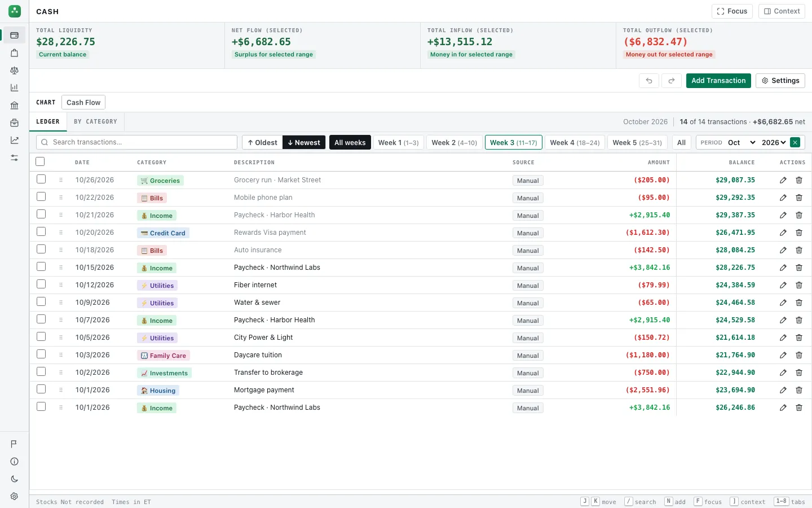Open the Oct month dropdown
This screenshot has height=508, width=812.
coord(741,142)
